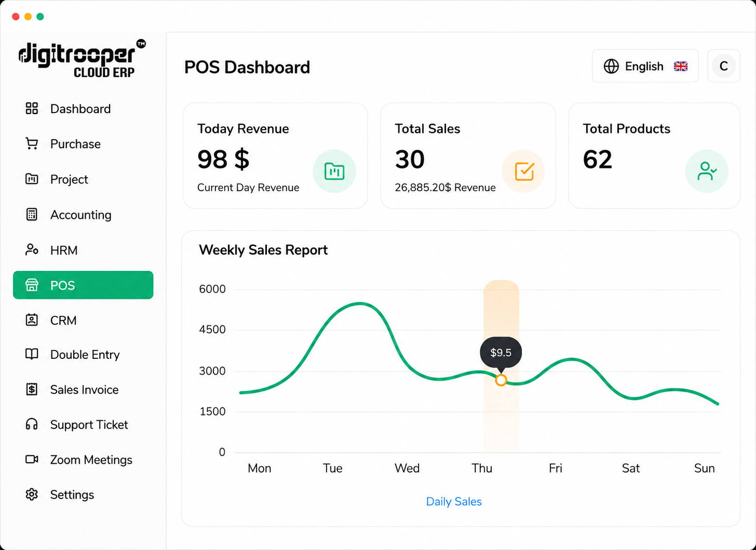Click the Double Entry book icon
This screenshot has width=756, height=550.
pyautogui.click(x=32, y=354)
